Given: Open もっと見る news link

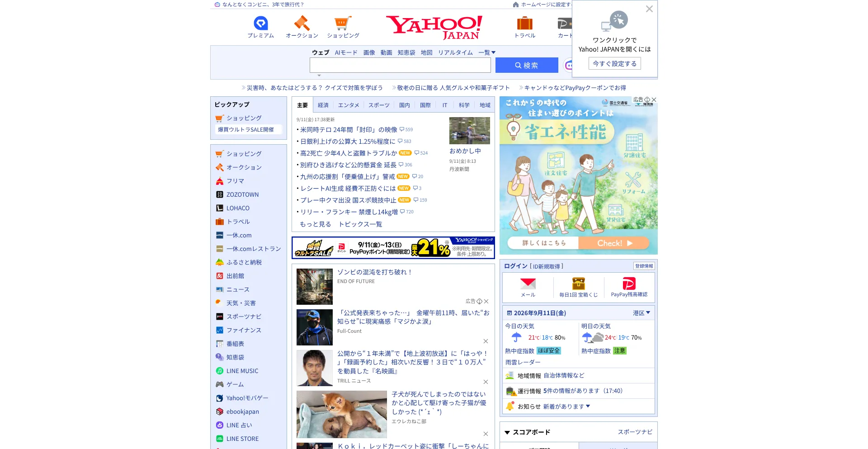Looking at the screenshot, I should 316,224.
